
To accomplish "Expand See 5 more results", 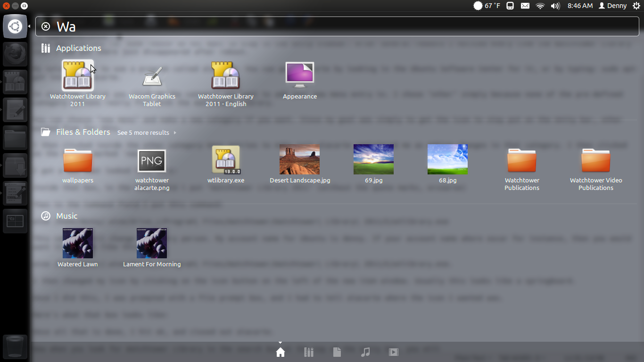I will point(147,133).
